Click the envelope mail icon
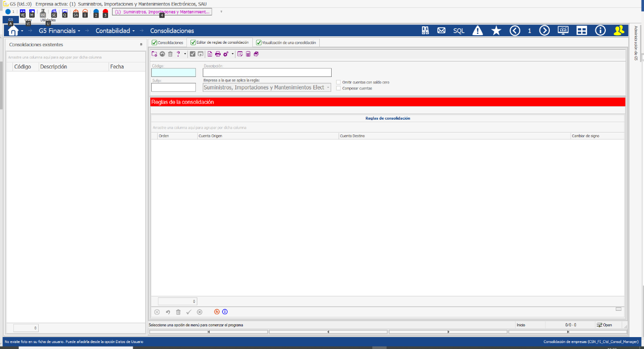 (x=441, y=31)
